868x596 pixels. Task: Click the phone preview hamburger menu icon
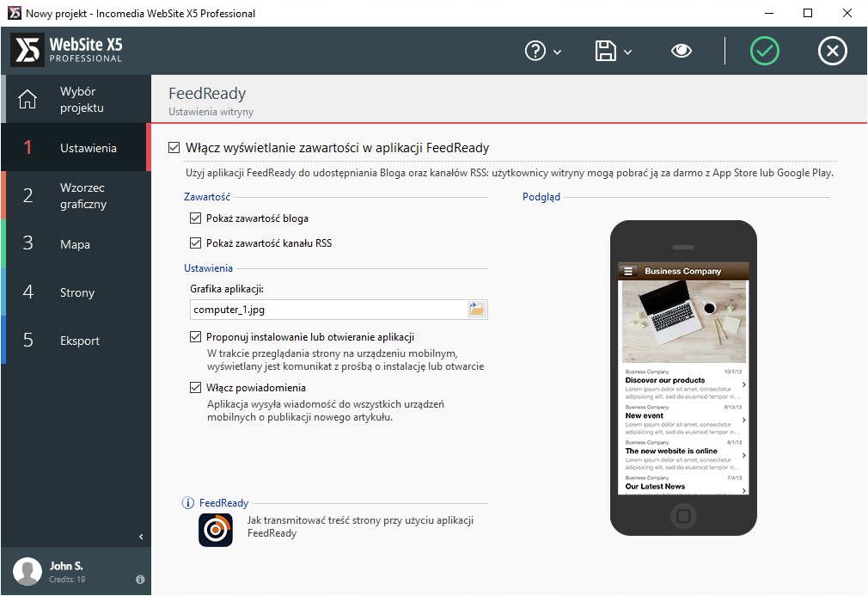pyautogui.click(x=627, y=271)
